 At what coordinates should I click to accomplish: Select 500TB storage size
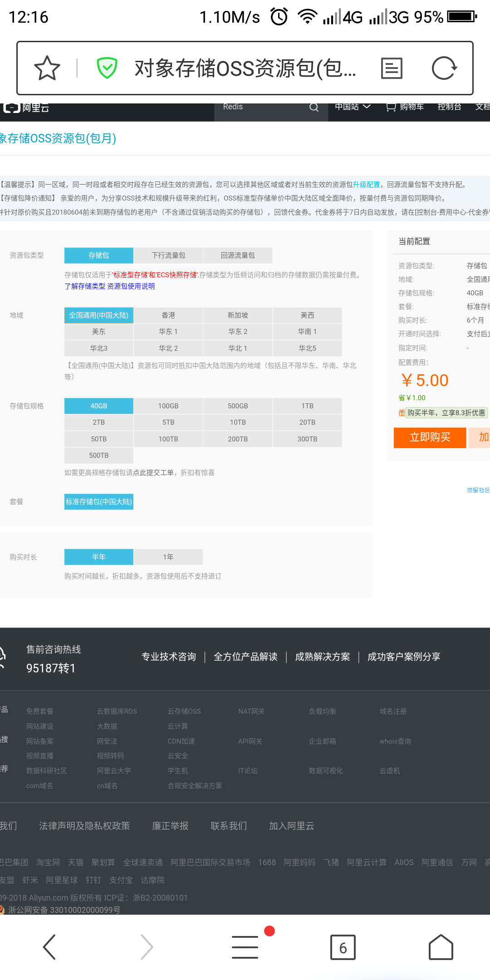click(x=99, y=456)
